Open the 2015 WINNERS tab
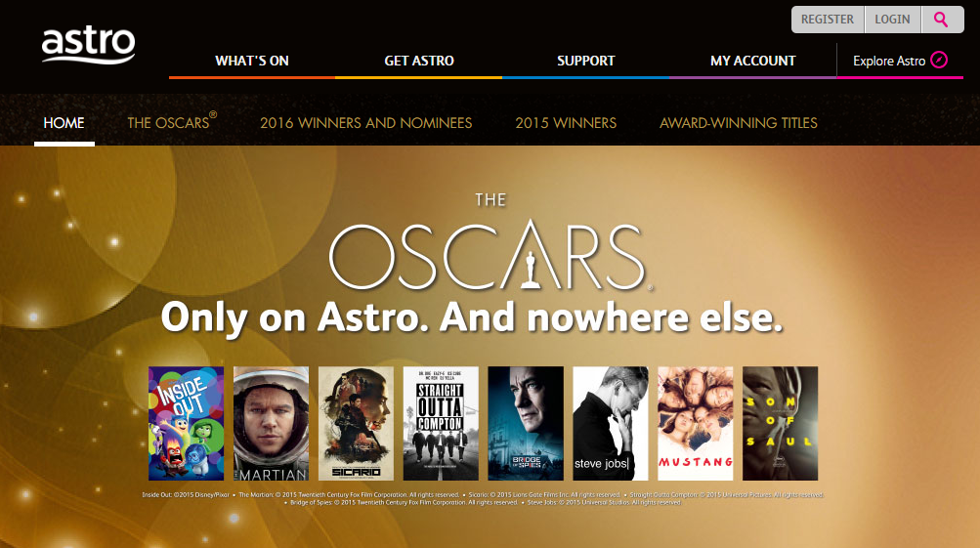The width and height of the screenshot is (980, 548). point(566,122)
